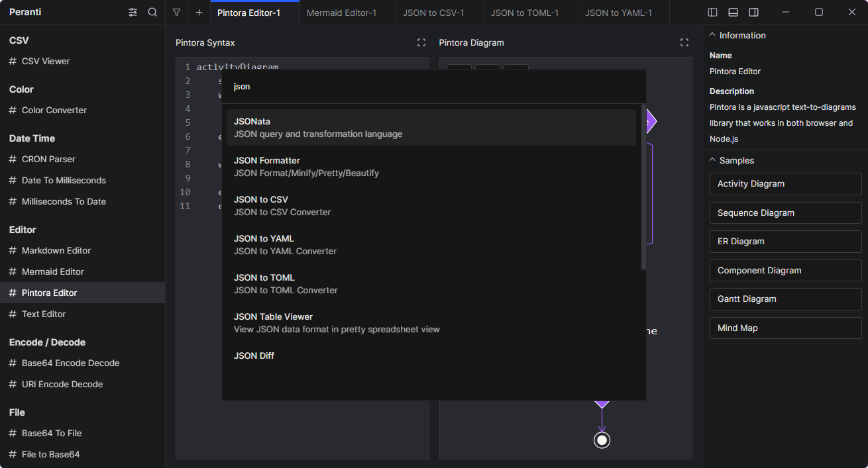868x468 pixels.
Task: Select JSON to TOML search result
Action: pos(431,283)
